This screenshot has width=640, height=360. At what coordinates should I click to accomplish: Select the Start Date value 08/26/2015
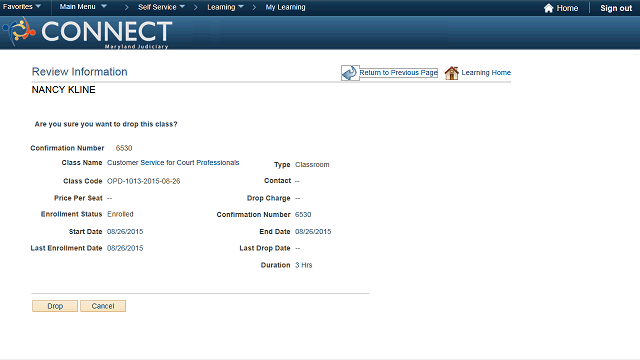coord(125,232)
